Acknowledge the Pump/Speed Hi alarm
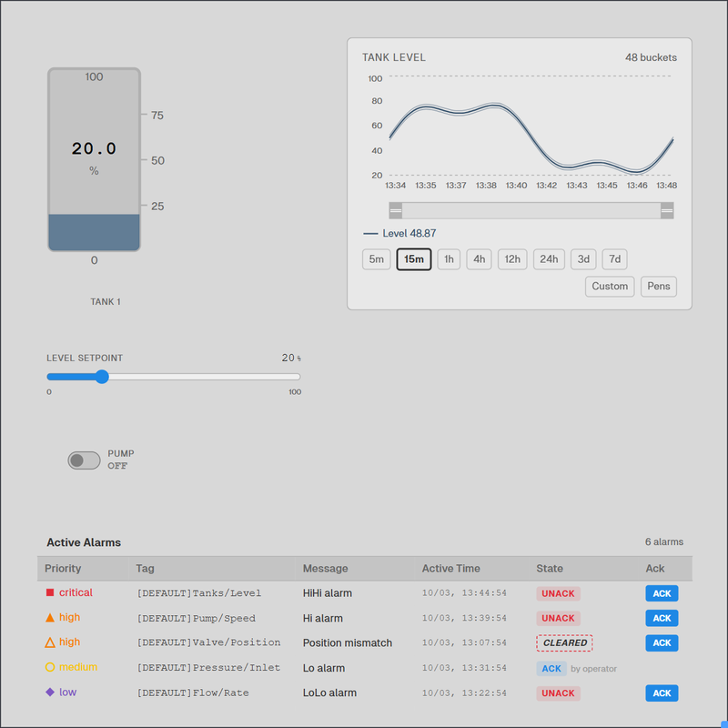Viewport: 728px width, 728px height. click(x=662, y=618)
